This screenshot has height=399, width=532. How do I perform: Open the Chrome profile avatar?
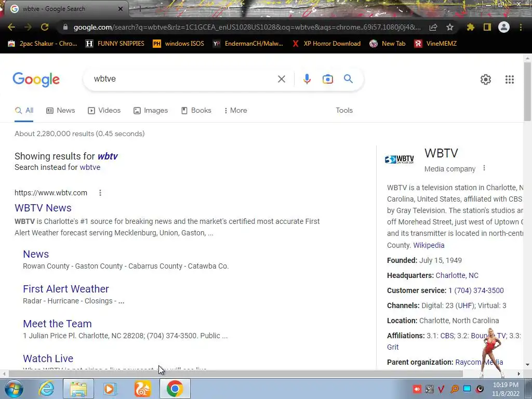click(504, 27)
